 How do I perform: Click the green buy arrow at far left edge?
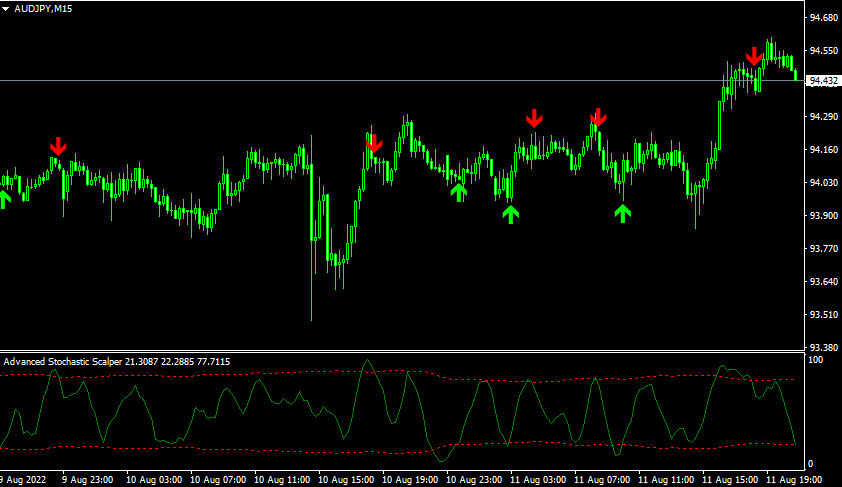(x=4, y=199)
